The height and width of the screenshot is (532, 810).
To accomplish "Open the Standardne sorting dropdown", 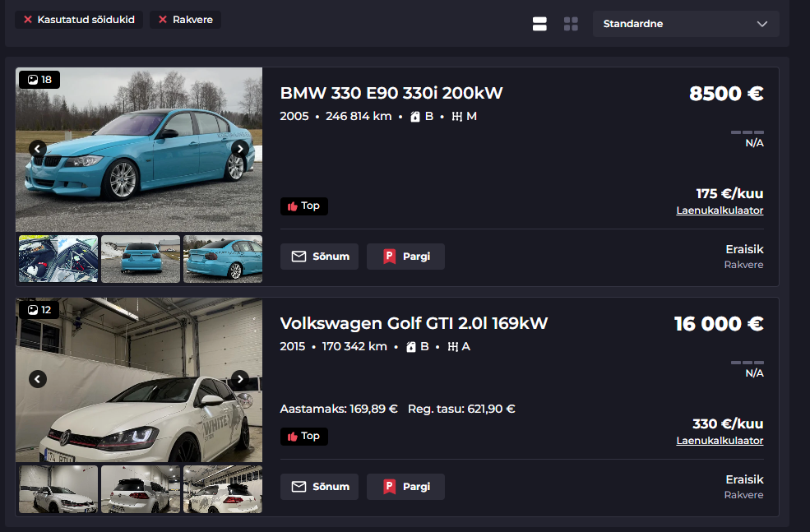I will click(685, 24).
